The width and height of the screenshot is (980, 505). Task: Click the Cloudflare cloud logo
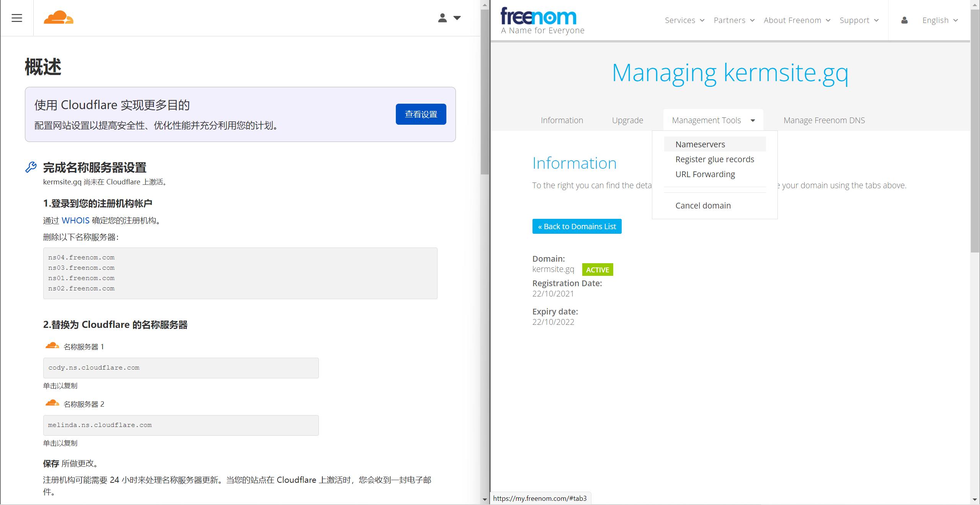pyautogui.click(x=58, y=18)
